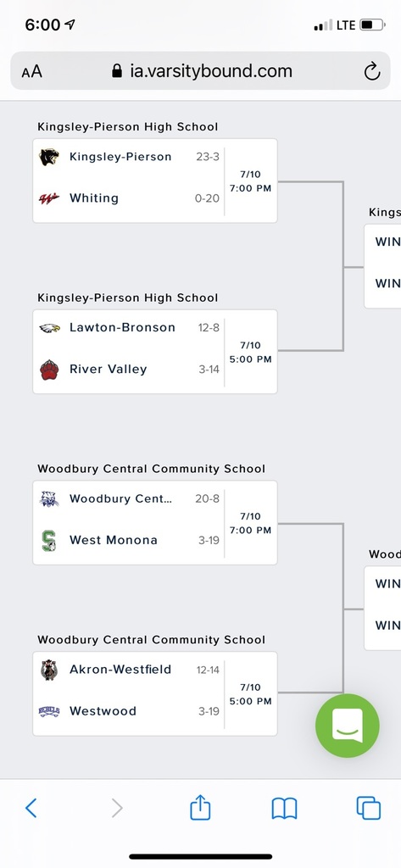Tap the Kingsley-Pierson panther logo

pyautogui.click(x=48, y=157)
